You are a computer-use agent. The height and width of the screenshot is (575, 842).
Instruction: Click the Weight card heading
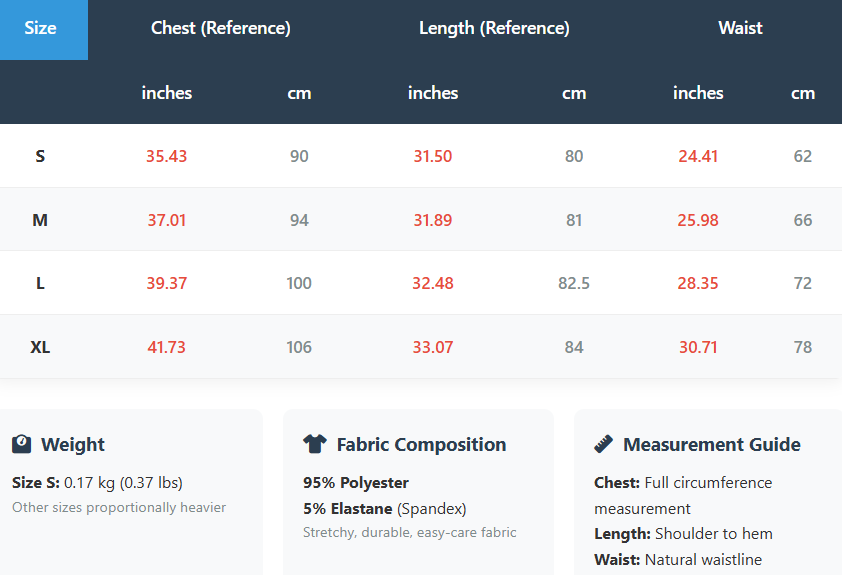[73, 445]
